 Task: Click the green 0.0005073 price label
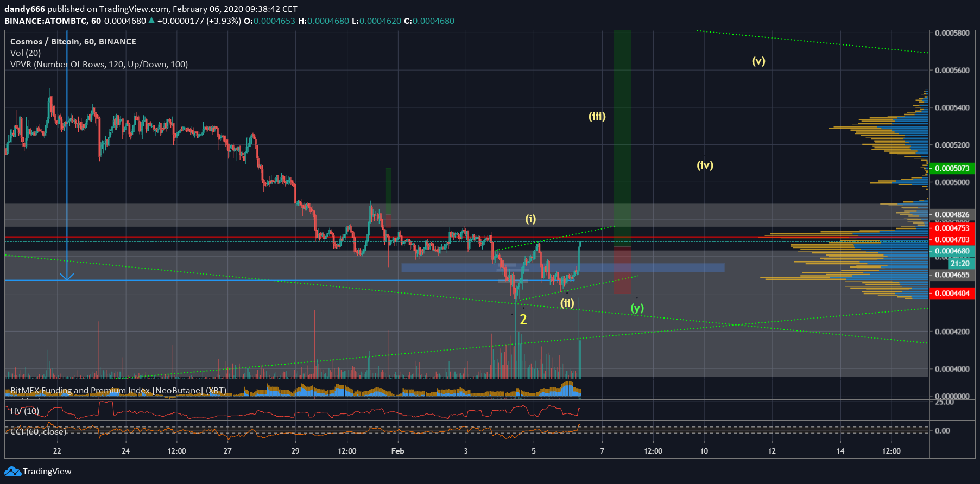(x=952, y=168)
